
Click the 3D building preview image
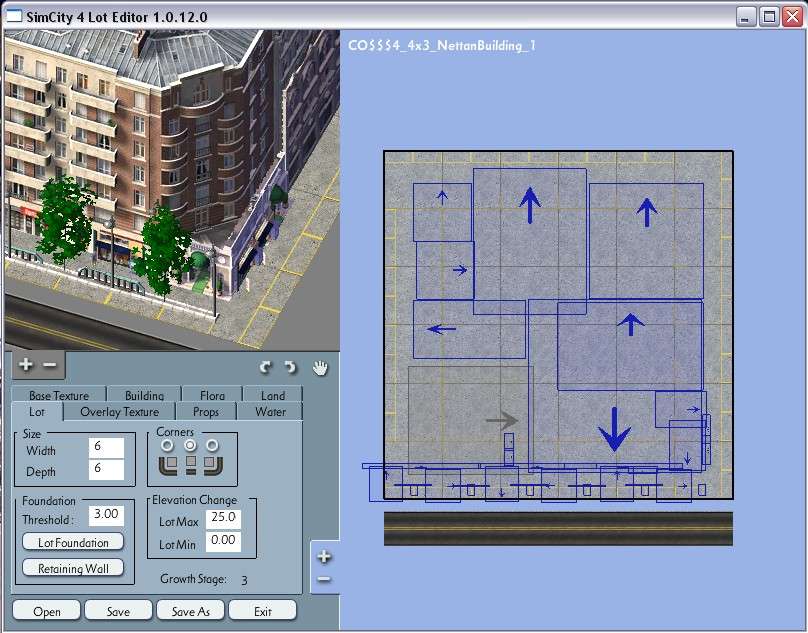point(172,190)
